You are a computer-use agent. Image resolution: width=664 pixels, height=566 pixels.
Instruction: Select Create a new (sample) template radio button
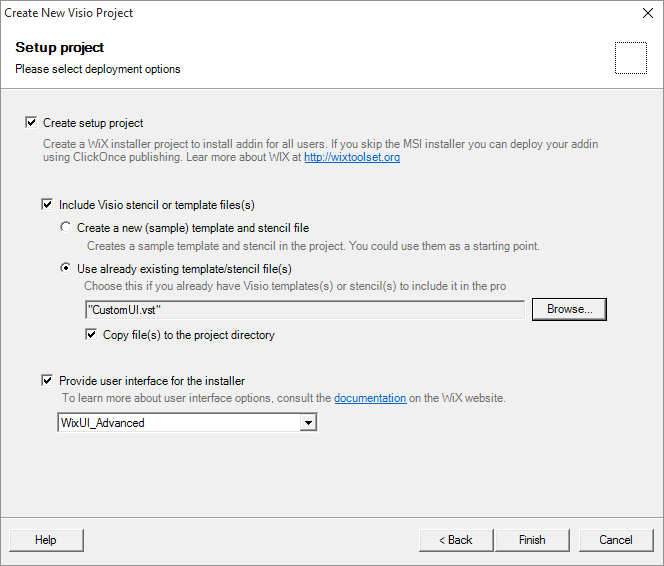click(66, 227)
